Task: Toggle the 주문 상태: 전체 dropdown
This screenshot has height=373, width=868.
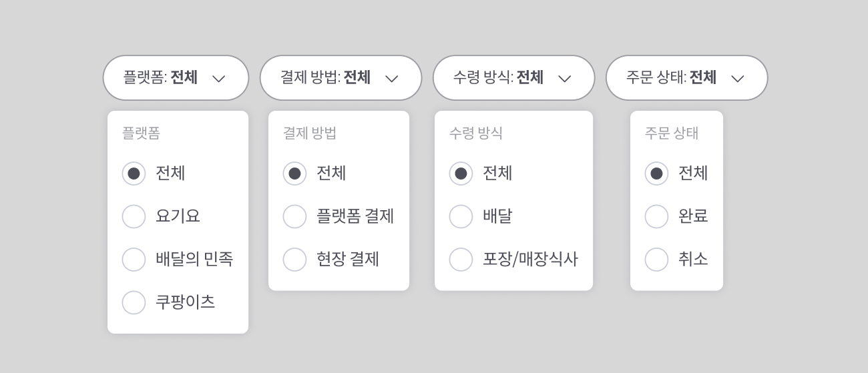Action: (x=686, y=78)
